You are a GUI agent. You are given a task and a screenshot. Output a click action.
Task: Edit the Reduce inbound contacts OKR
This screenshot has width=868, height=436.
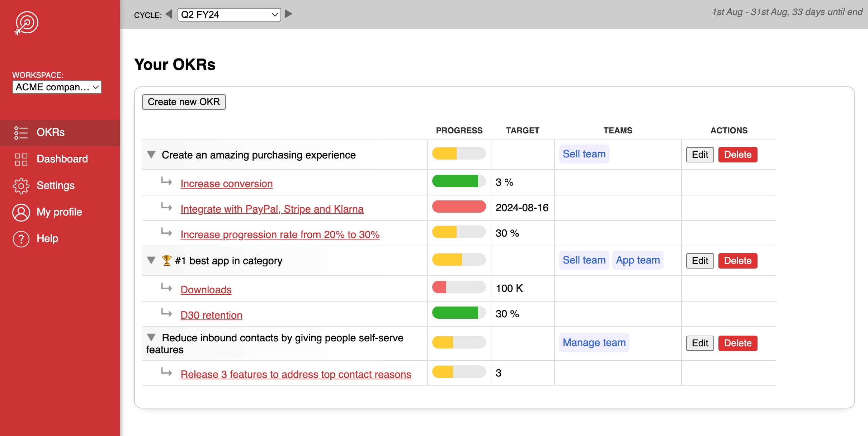[x=699, y=343]
